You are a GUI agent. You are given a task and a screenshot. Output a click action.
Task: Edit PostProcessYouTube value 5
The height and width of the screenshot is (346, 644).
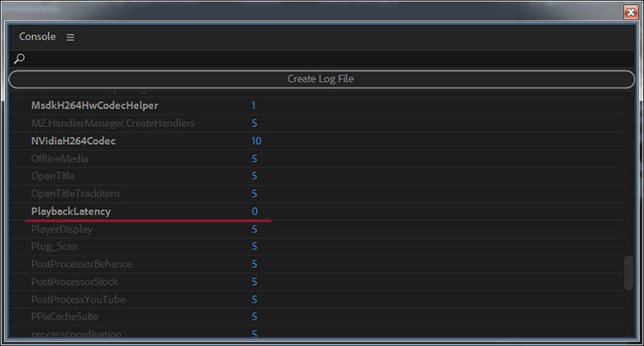coord(254,299)
